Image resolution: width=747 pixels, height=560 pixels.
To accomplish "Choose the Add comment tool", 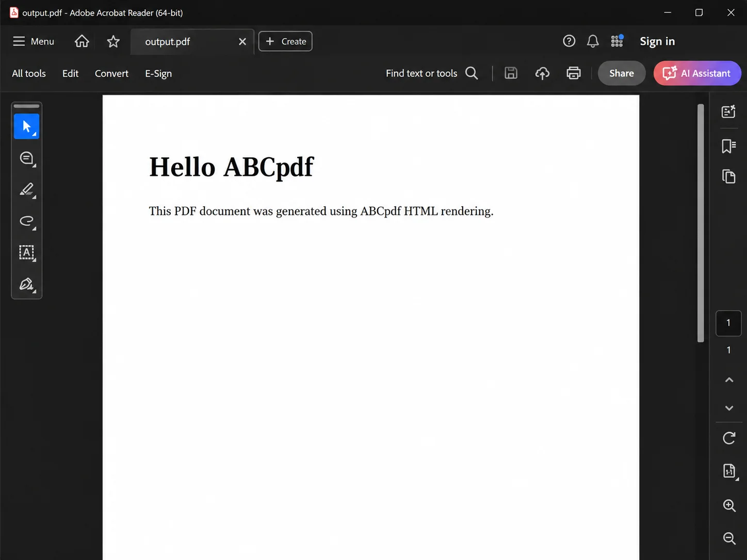I will click(27, 158).
